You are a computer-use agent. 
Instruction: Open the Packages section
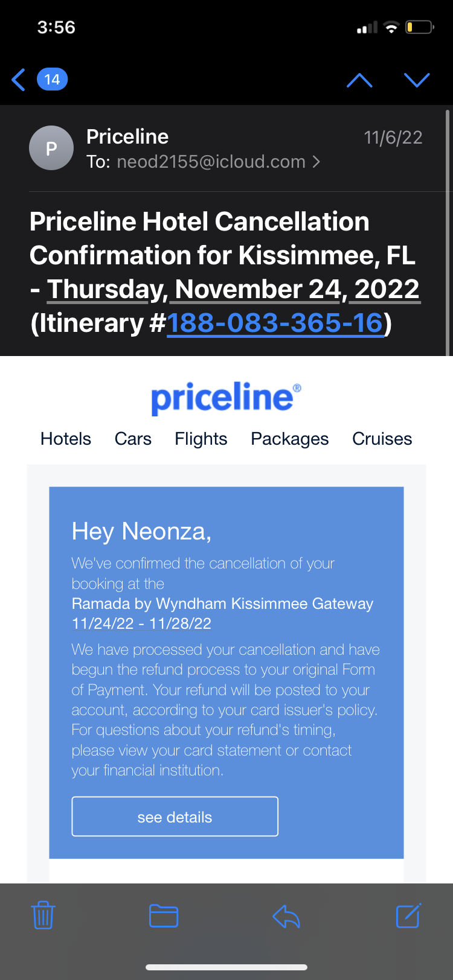click(x=290, y=439)
